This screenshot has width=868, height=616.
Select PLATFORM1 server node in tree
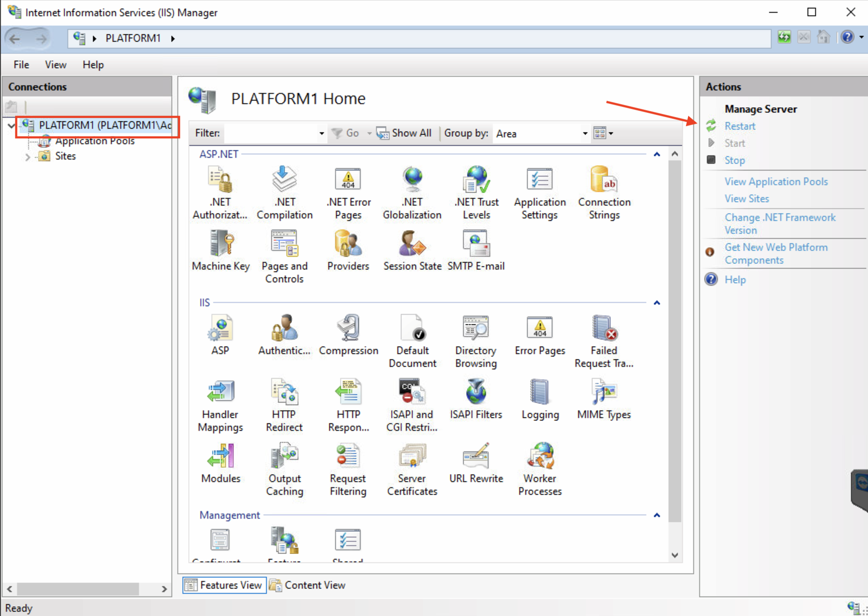105,125
